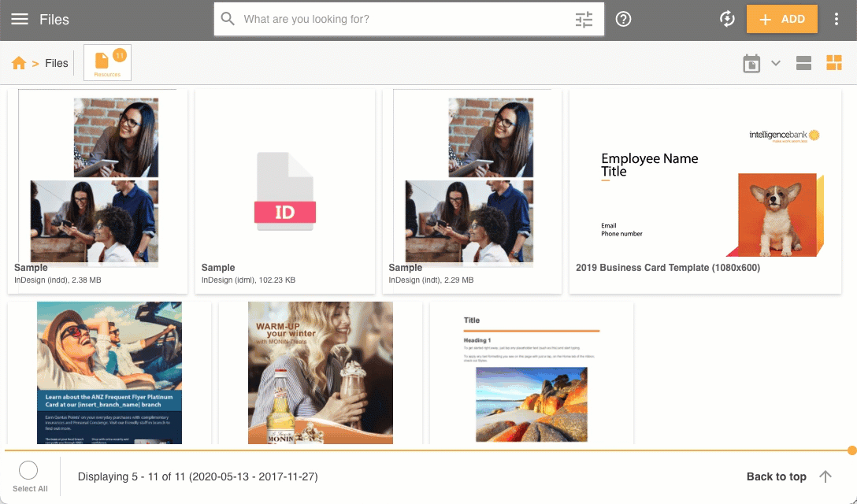This screenshot has width=857, height=504.
Task: Click the Back to top arrow icon
Action: tap(825, 476)
